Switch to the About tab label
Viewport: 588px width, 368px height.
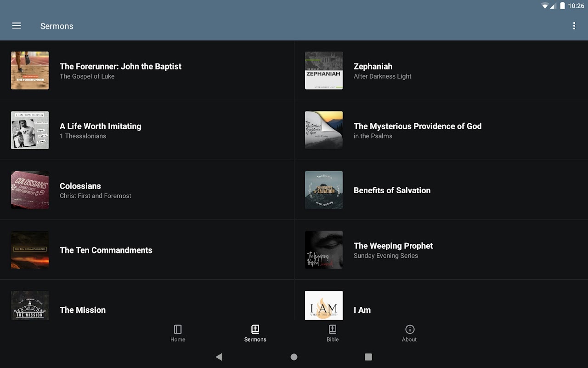409,339
